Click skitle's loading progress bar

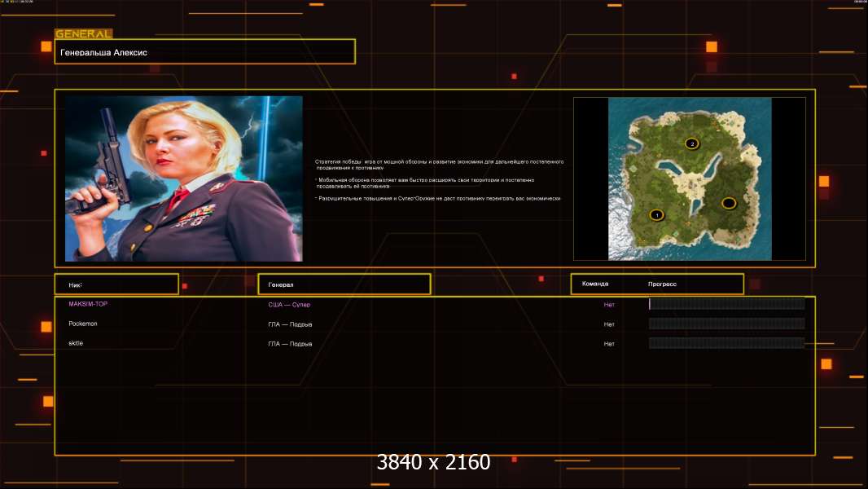[x=727, y=343]
